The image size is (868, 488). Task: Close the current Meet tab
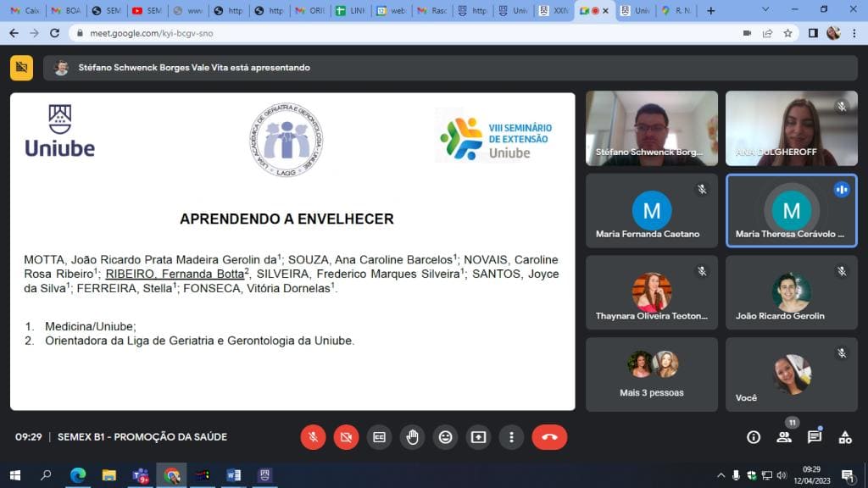point(605,10)
